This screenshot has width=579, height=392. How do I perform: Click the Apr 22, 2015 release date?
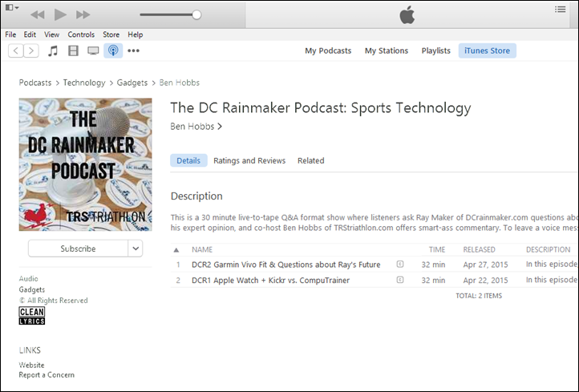[x=485, y=280]
